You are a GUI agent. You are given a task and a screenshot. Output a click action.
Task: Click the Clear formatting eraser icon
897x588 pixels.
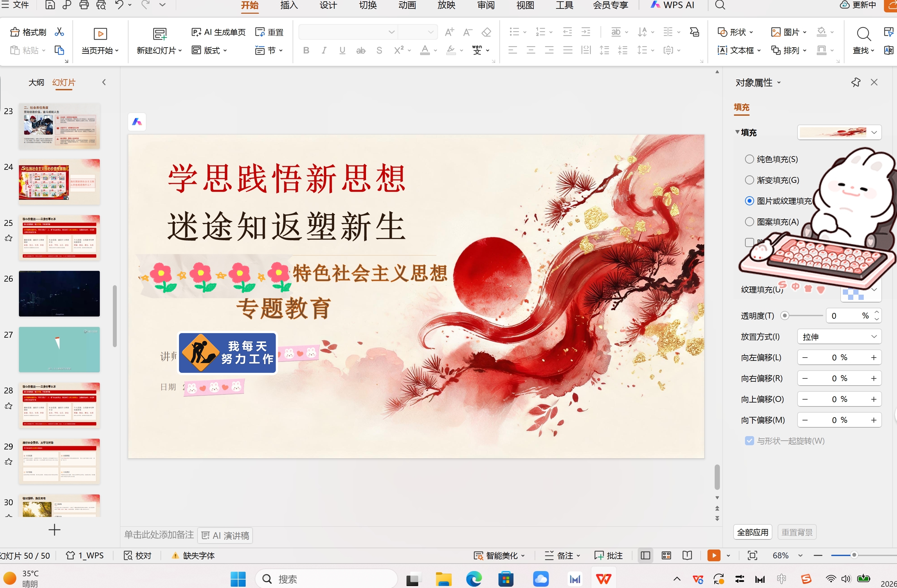(486, 32)
